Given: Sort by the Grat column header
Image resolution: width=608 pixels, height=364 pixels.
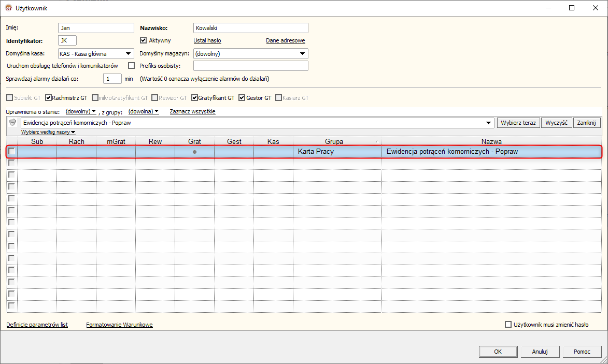Looking at the screenshot, I should (x=194, y=141).
